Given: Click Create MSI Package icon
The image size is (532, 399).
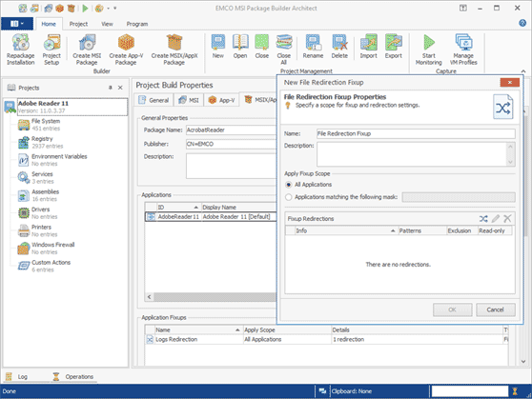Looking at the screenshot, I should tap(87, 50).
